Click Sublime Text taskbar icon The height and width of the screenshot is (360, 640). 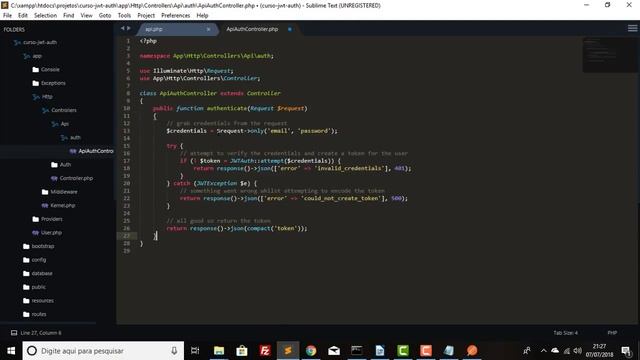coord(288,351)
